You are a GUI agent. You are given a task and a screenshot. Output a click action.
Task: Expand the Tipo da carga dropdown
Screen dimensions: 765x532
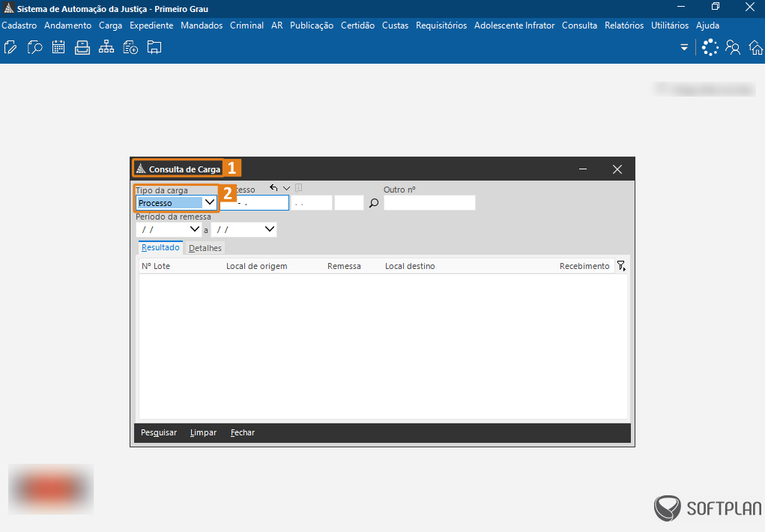(210, 202)
